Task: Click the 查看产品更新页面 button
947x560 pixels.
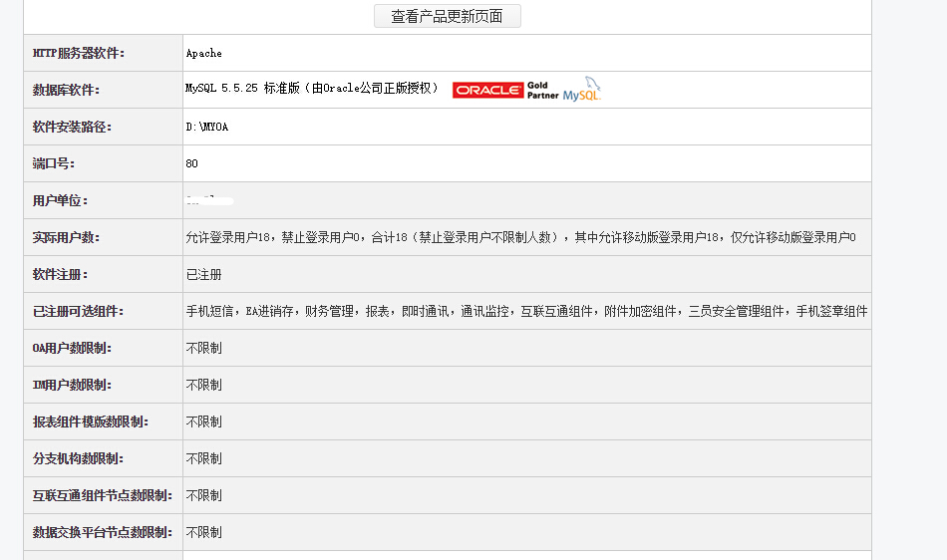Action: point(447,16)
